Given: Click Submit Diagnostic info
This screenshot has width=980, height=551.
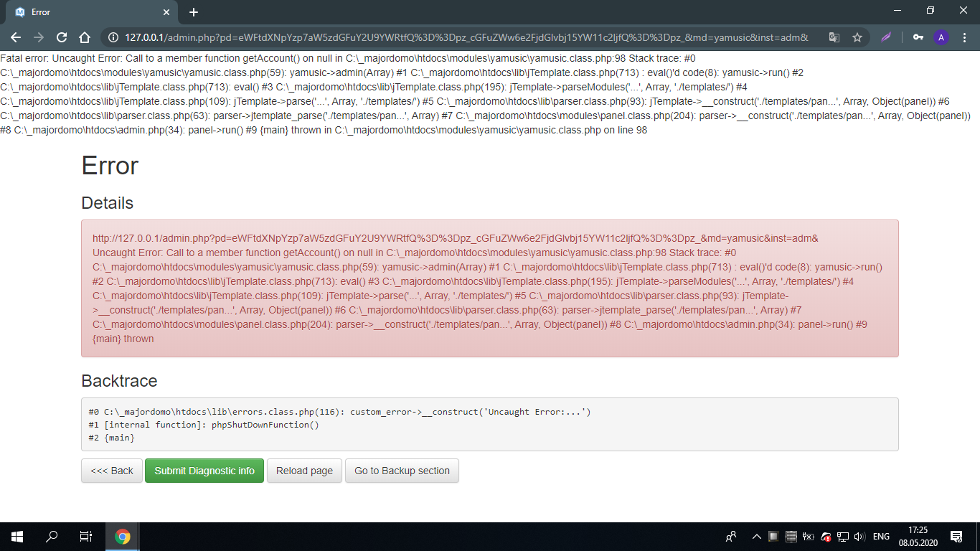Looking at the screenshot, I should click(x=204, y=471).
